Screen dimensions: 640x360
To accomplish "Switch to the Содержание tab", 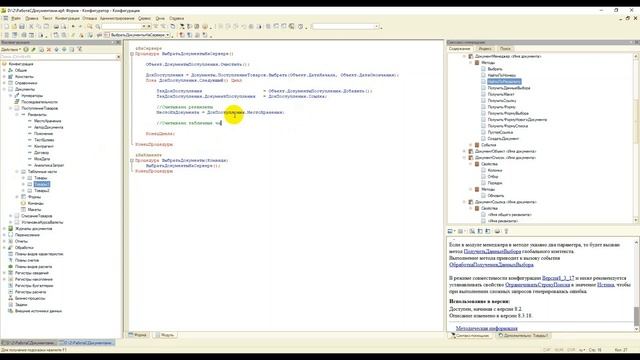I will pyautogui.click(x=460, y=49).
